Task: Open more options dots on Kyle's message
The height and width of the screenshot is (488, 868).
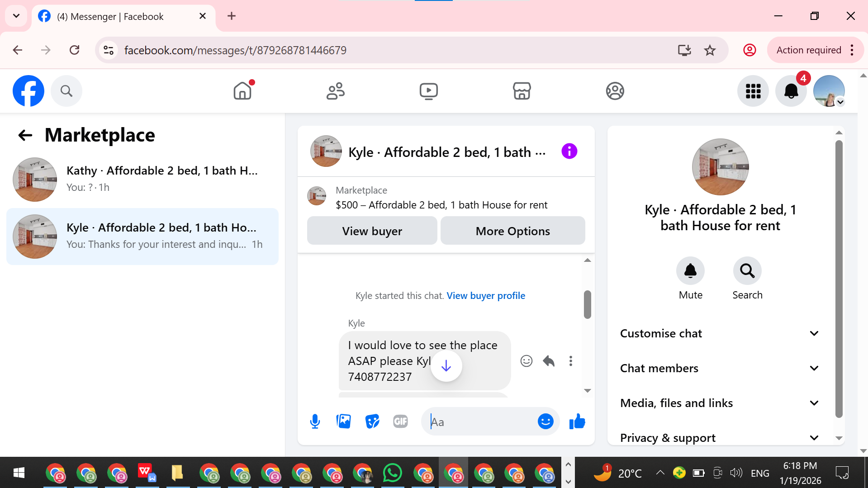Action: pyautogui.click(x=571, y=361)
